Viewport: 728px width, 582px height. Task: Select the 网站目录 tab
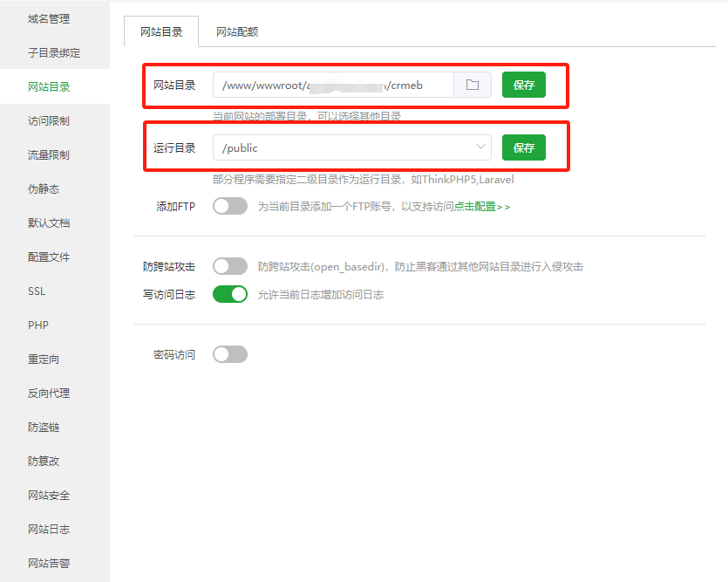point(161,31)
